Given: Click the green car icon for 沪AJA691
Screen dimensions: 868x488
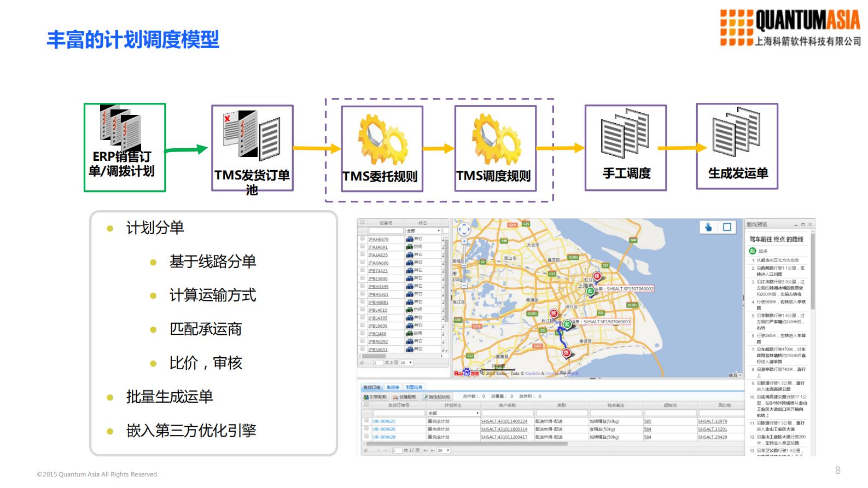Looking at the screenshot, I should (409, 247).
